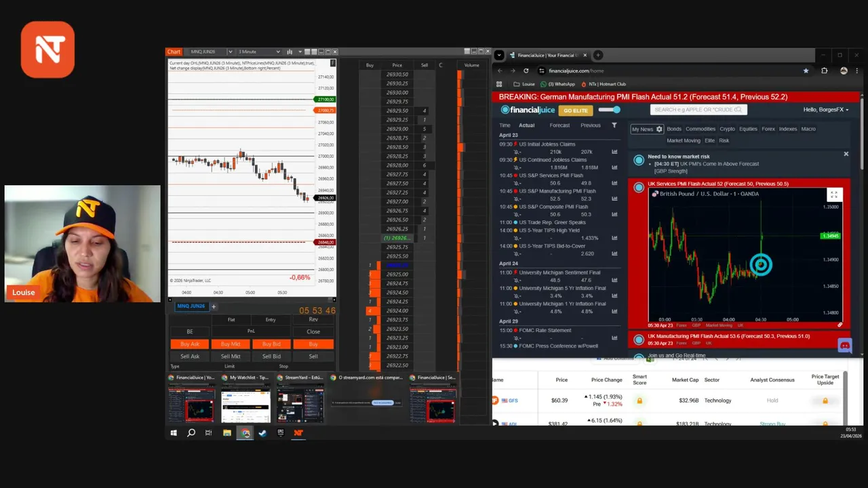Screen dimensions: 868x488
Task: Open chart style bars icon in NinjaTrader toolbar
Action: click(x=290, y=52)
